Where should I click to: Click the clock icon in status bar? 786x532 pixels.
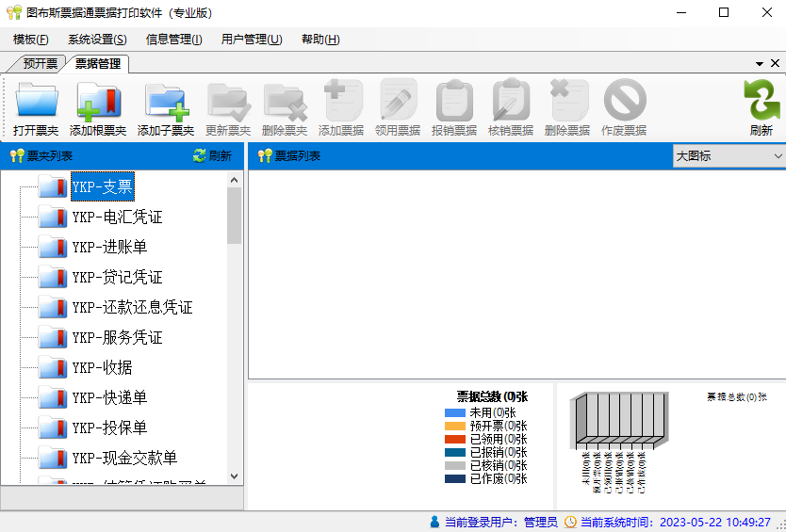[x=570, y=522]
